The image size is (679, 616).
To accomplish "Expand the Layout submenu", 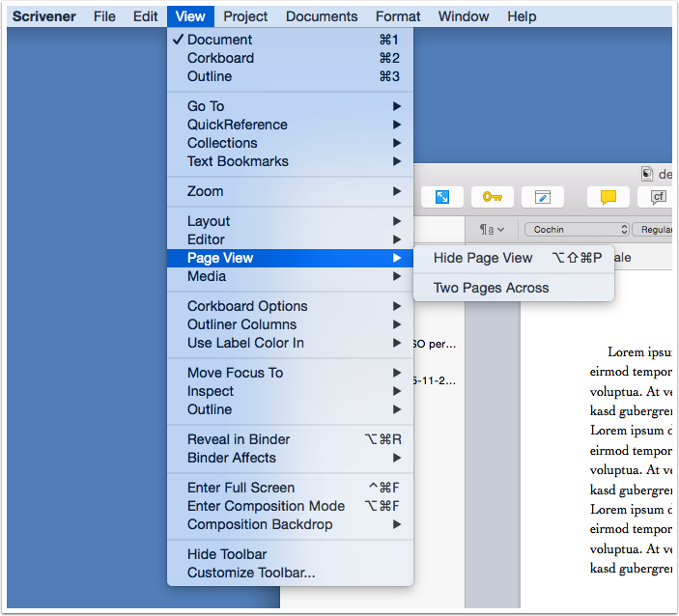I will (290, 221).
